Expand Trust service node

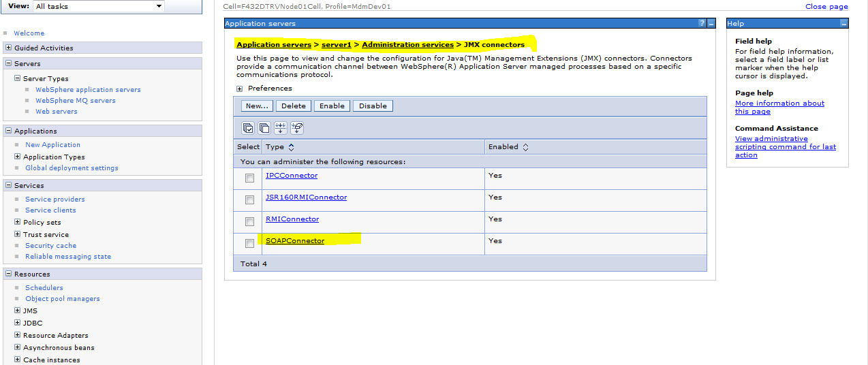(18, 234)
